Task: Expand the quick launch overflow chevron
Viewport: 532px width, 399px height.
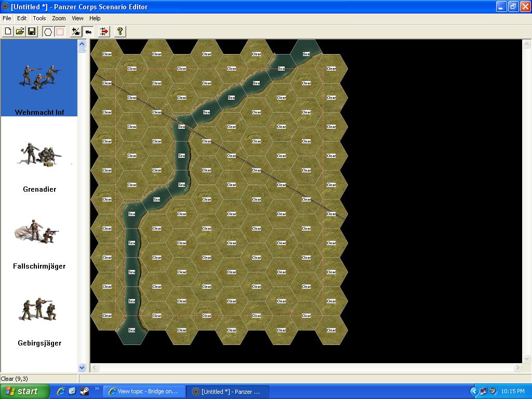Action: coord(97,389)
